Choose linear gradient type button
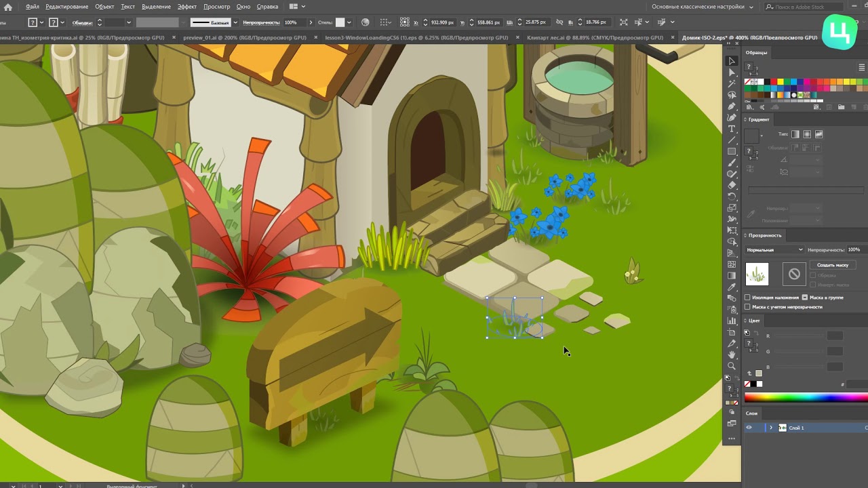This screenshot has height=488, width=868. coord(795,134)
